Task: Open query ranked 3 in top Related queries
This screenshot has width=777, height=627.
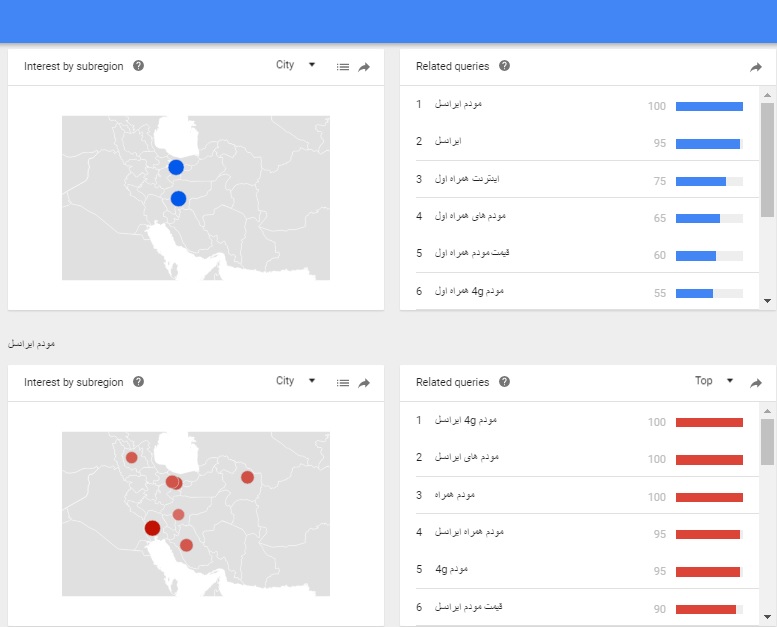Action: [467, 179]
